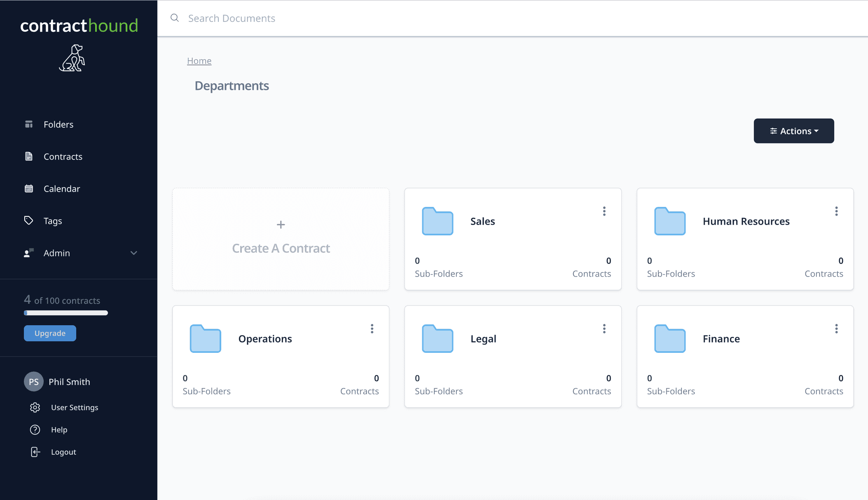Select the Tags icon in the sidebar
Viewport: 868px width, 500px height.
click(x=29, y=221)
